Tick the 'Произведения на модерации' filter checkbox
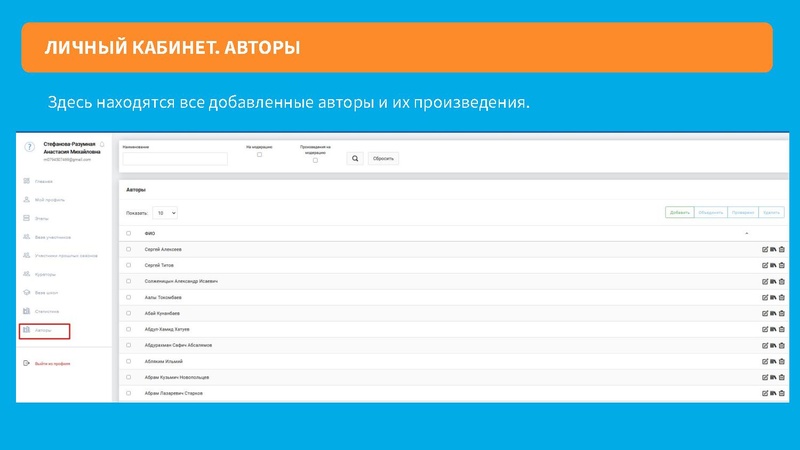This screenshot has height=450, width=800. coord(315,160)
